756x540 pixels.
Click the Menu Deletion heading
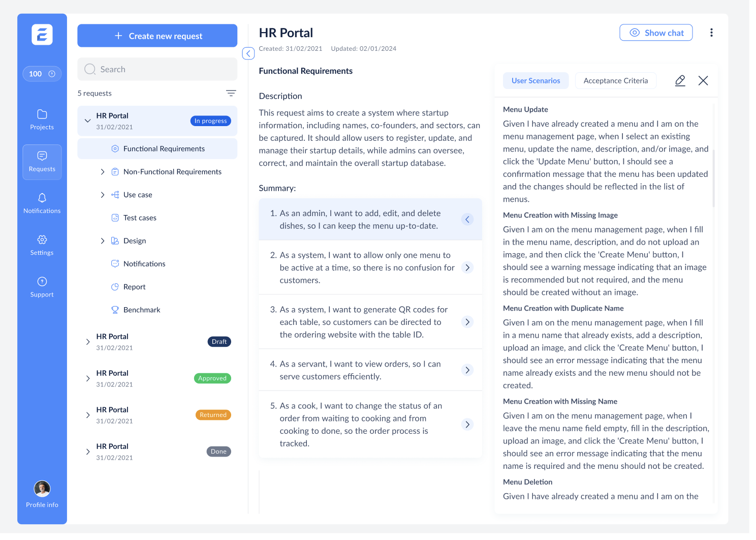(527, 482)
